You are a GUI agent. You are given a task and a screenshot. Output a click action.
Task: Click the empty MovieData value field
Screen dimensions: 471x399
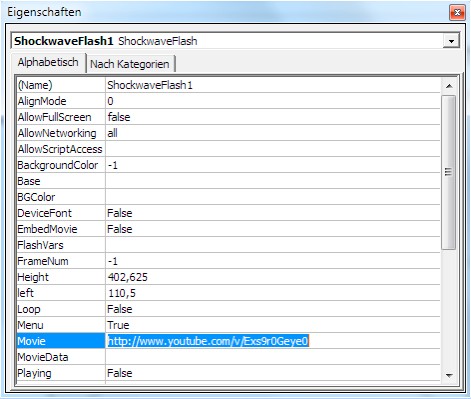(273, 357)
